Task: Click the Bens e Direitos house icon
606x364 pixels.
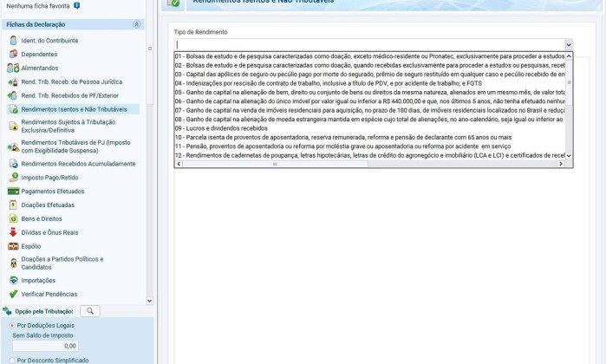Action: (x=13, y=218)
